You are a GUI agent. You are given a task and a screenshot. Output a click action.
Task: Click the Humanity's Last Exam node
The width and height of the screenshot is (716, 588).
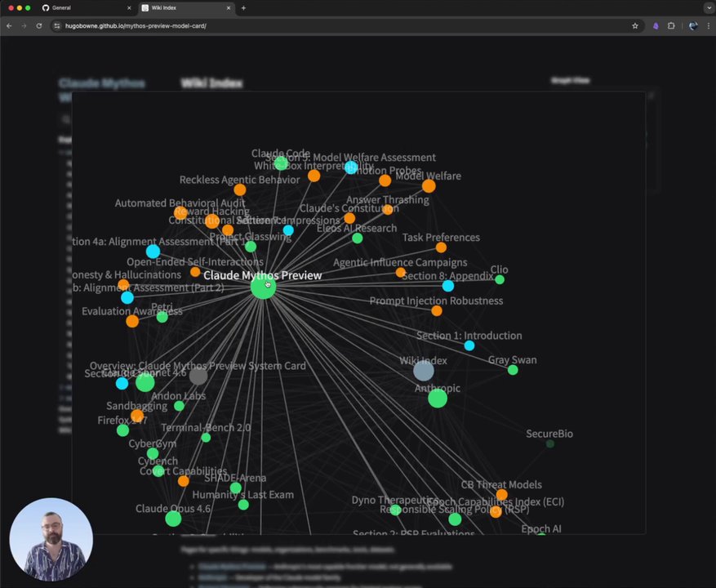coord(243,505)
